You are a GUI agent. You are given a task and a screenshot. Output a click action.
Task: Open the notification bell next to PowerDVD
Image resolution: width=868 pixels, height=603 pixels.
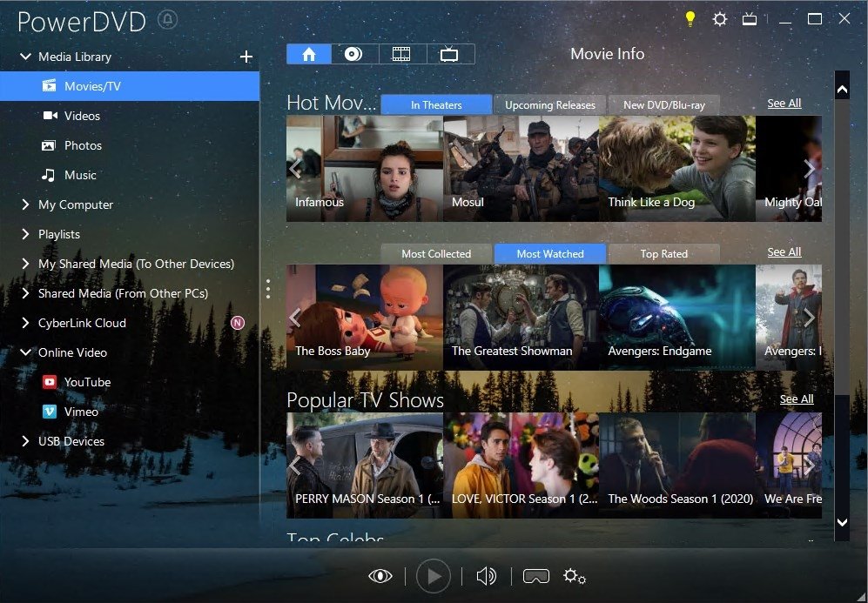[x=168, y=20]
